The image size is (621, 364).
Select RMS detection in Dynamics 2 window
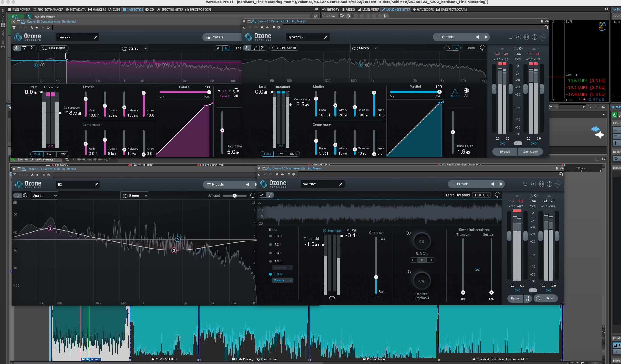click(x=293, y=154)
